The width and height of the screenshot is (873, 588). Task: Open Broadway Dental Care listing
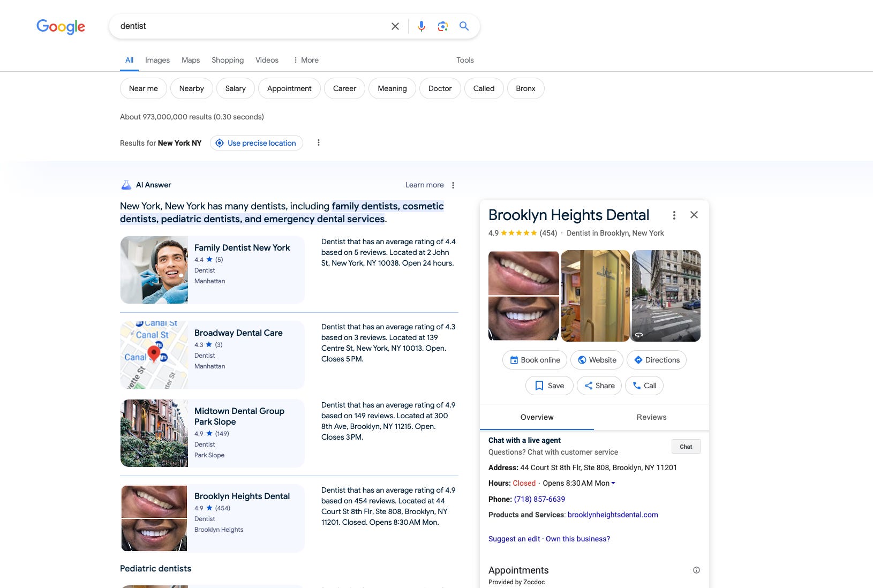(238, 333)
